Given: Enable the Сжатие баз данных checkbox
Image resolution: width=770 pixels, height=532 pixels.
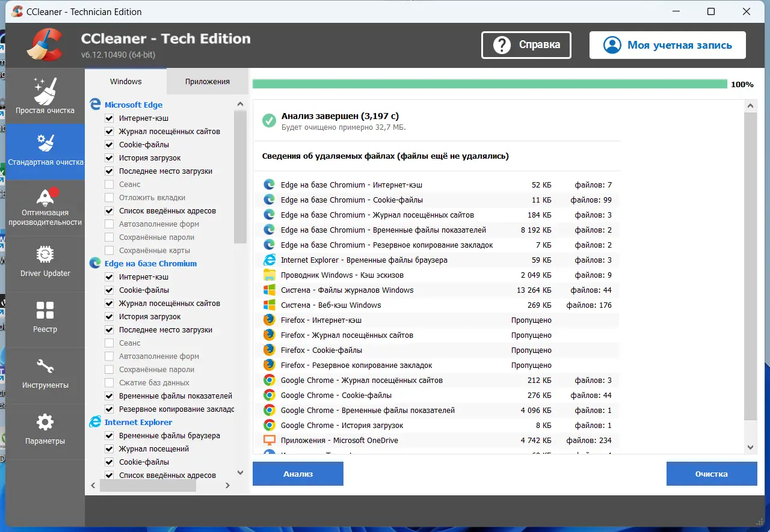Looking at the screenshot, I should 109,383.
